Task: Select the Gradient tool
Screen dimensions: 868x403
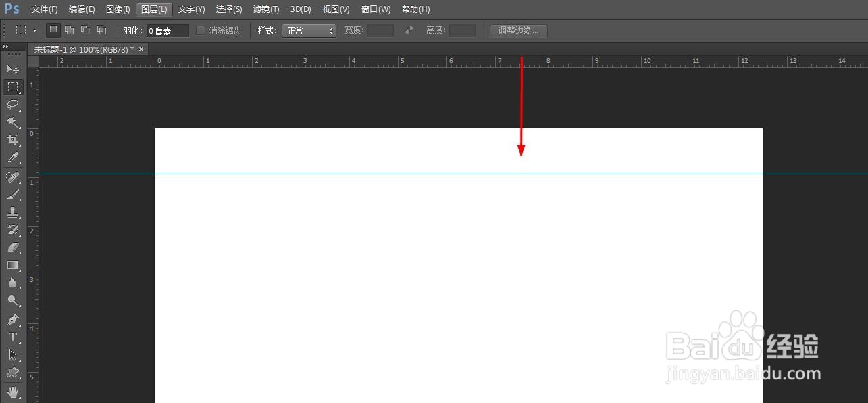Action: 13,265
